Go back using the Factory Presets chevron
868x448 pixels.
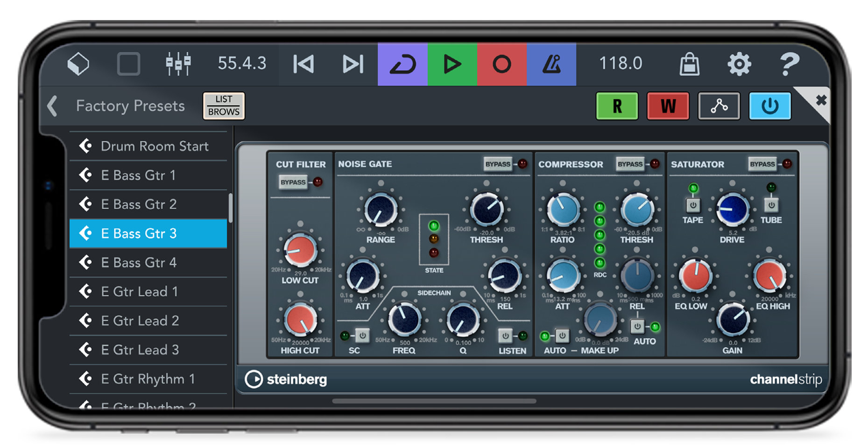[x=52, y=106]
